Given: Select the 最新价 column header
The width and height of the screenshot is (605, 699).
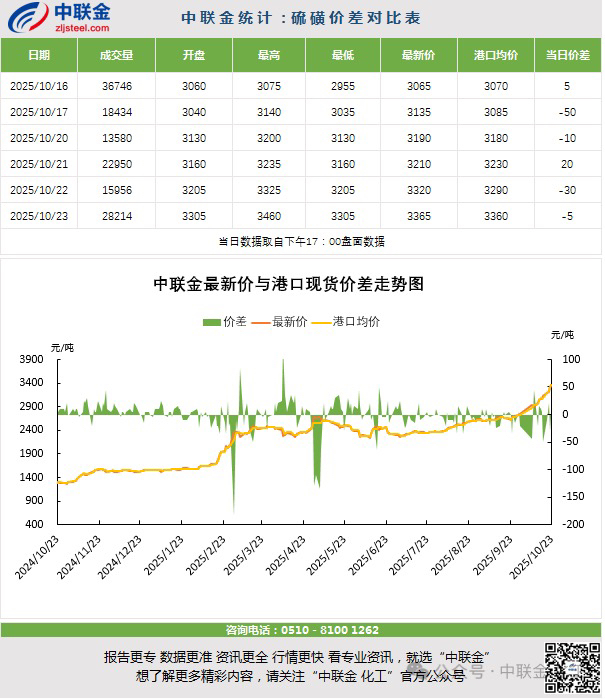Looking at the screenshot, I should pyautogui.click(x=419, y=55).
